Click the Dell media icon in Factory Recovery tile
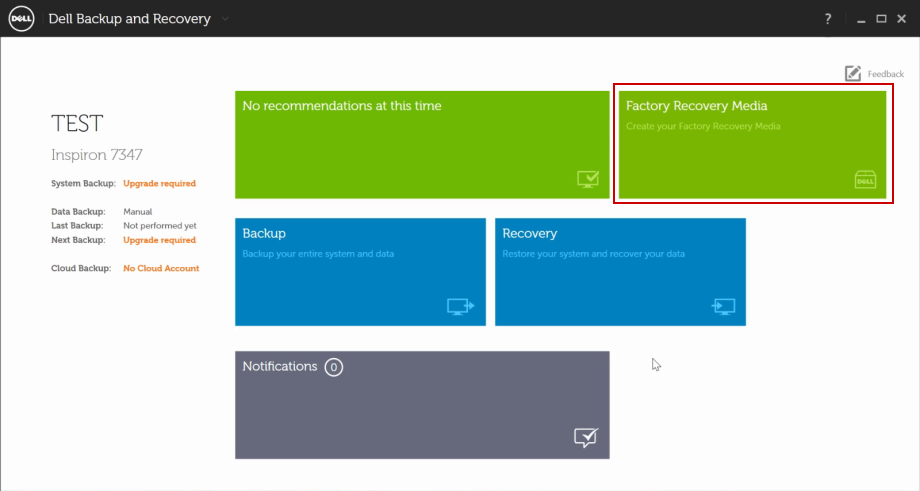 pyautogui.click(x=865, y=180)
